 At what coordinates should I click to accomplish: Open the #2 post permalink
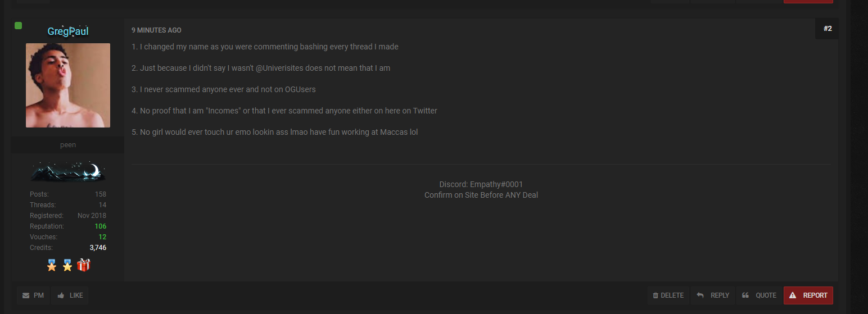(x=828, y=29)
